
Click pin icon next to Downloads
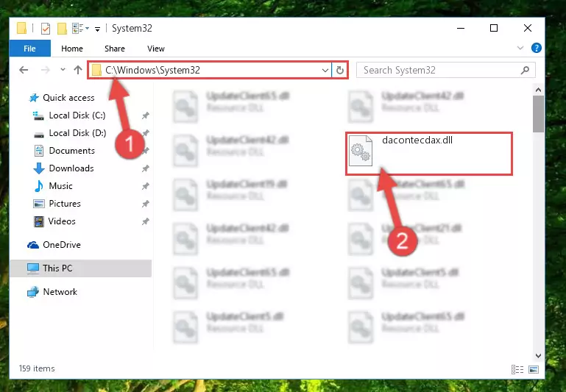[145, 168]
